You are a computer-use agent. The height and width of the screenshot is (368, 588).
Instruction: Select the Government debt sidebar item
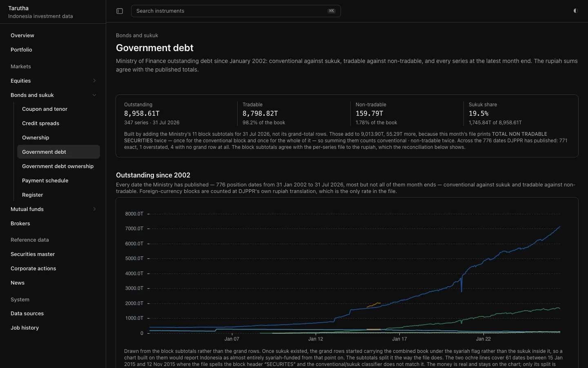[58, 152]
